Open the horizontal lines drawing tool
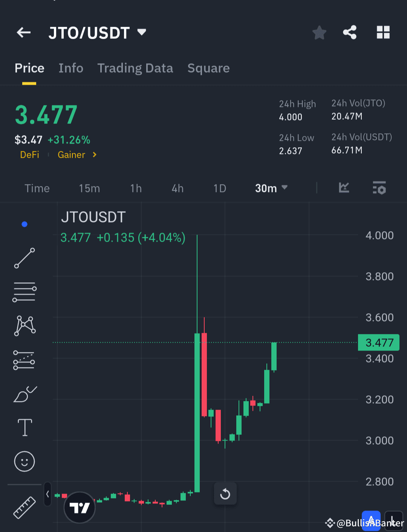 pos(24,292)
